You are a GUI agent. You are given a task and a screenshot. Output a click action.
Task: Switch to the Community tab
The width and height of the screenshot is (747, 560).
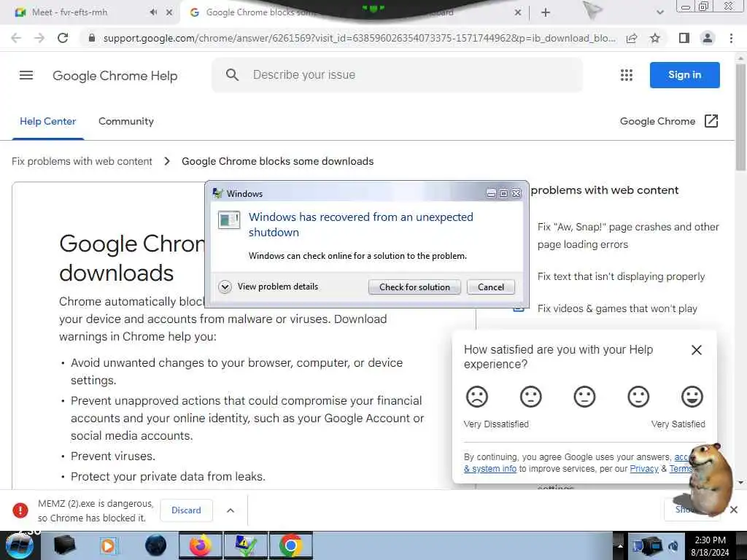pyautogui.click(x=126, y=122)
